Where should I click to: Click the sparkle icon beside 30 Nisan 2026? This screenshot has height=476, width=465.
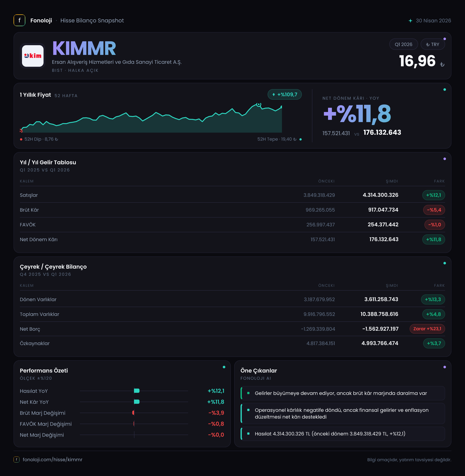(410, 21)
